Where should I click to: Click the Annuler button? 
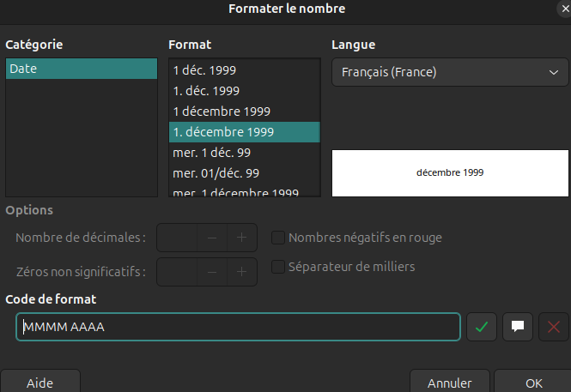(450, 382)
